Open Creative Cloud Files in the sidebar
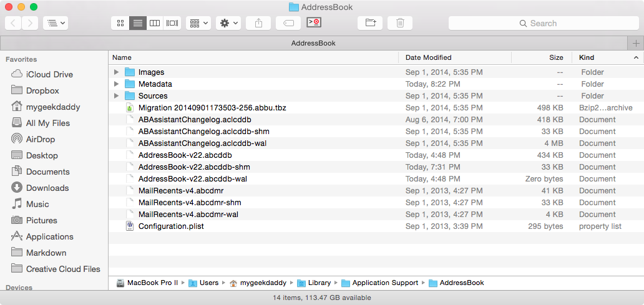 pos(63,269)
